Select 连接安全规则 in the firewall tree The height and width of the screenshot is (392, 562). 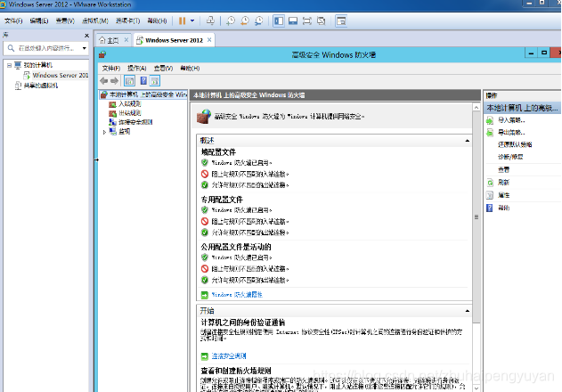pyautogui.click(x=131, y=122)
